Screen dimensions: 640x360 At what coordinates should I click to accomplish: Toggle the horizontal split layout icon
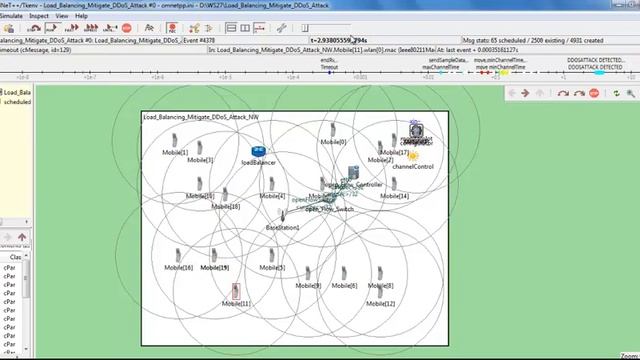231,28
